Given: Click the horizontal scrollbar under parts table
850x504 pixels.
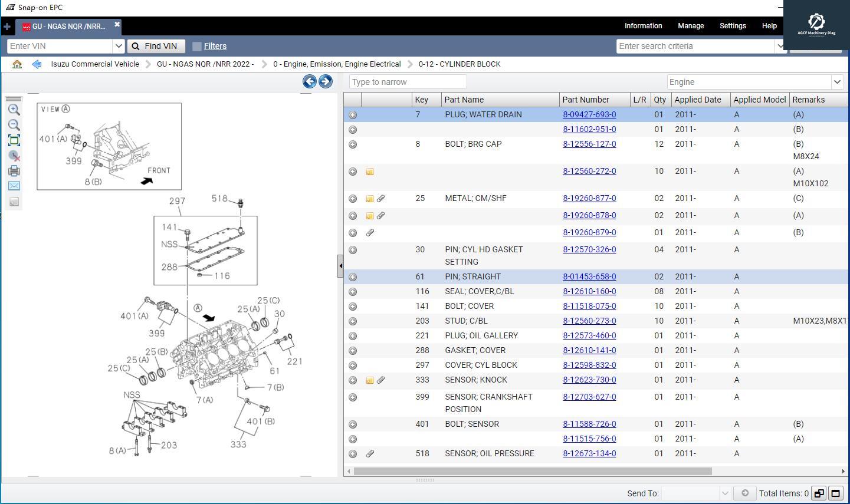Looking at the screenshot, I should (532, 471).
